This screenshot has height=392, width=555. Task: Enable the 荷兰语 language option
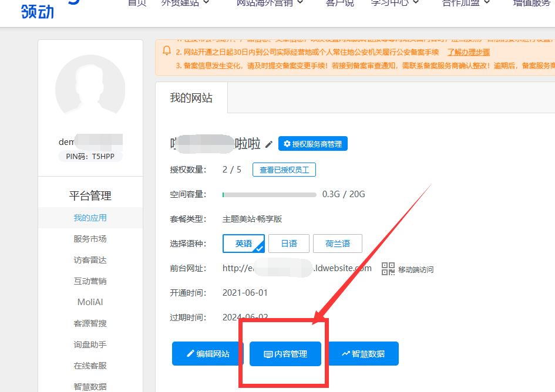[338, 243]
